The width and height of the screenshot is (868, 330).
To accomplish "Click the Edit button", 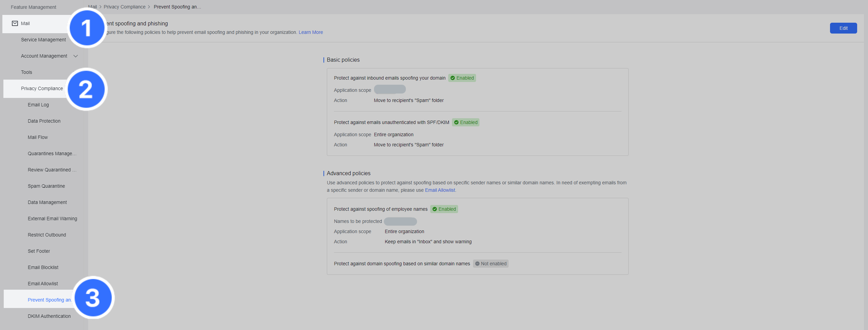I will [843, 28].
